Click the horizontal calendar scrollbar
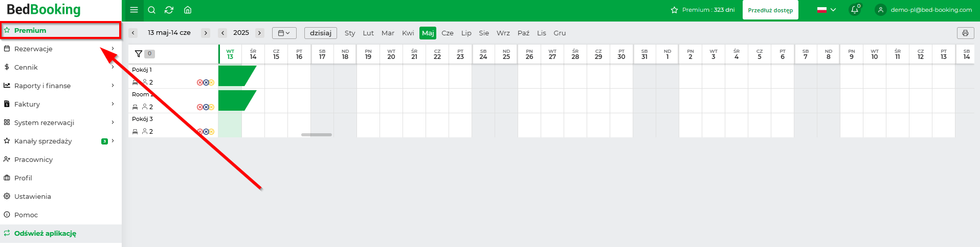 tap(316, 135)
